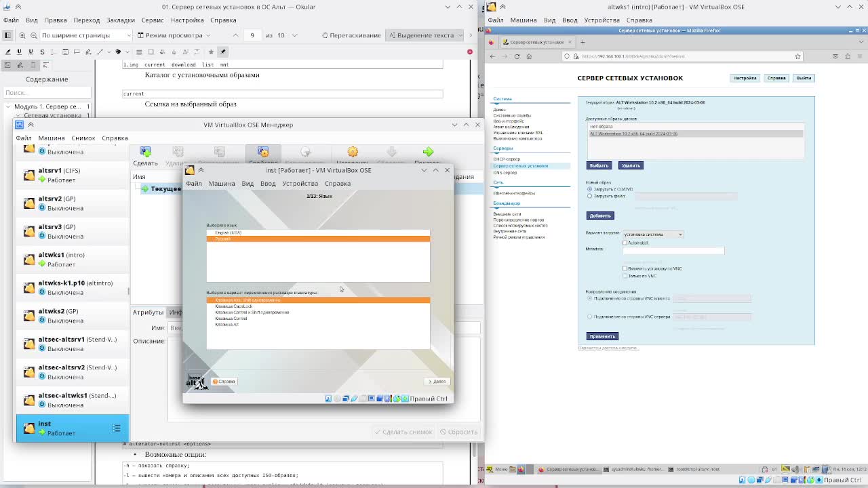Viewport: 868px width, 488px height.
Task: Click Okular contents search field Поиск
Action: pos(47,93)
